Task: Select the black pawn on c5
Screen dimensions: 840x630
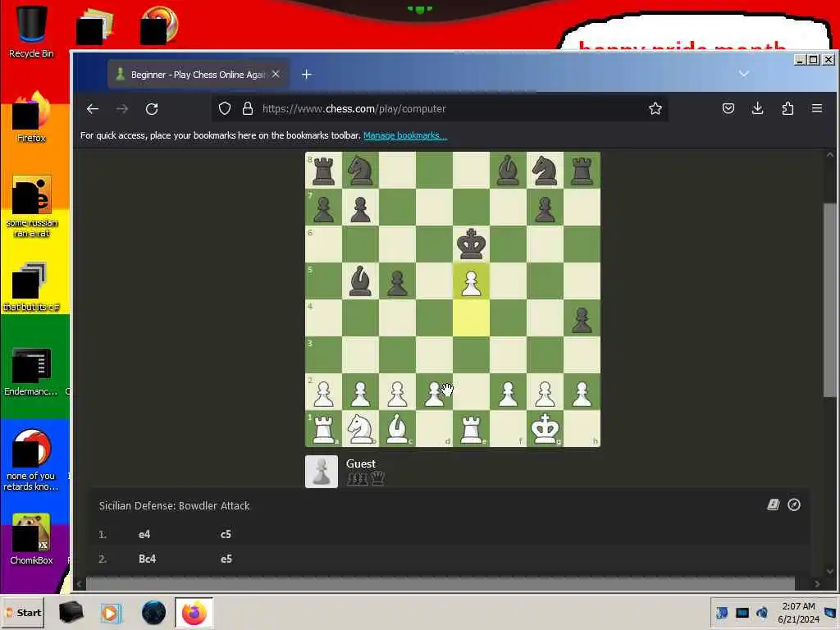Action: 397,281
